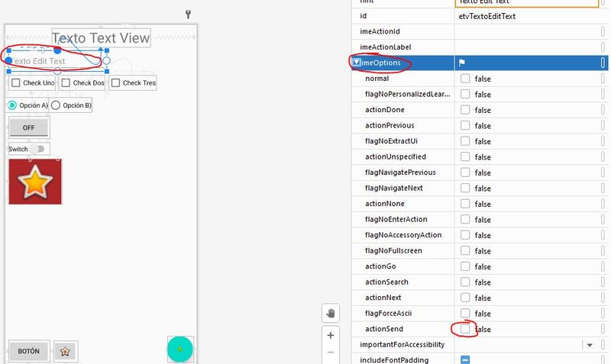Click the BOTÓN button
The image size is (611, 364).
pyautogui.click(x=29, y=351)
